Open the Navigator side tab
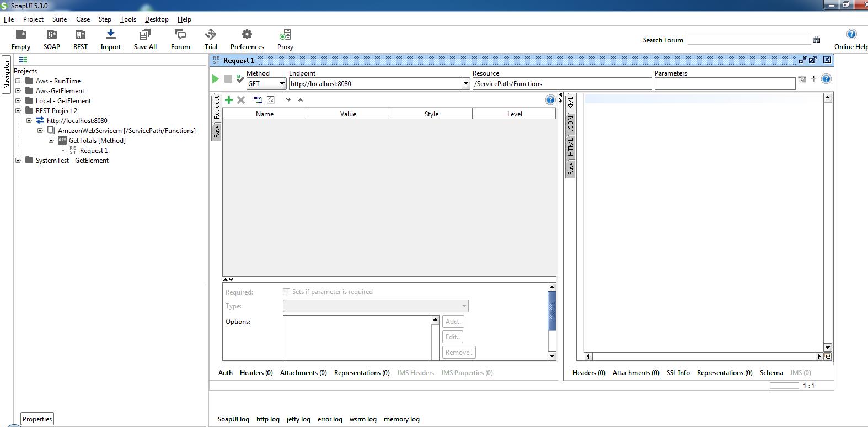The width and height of the screenshot is (868, 427). coord(7,74)
